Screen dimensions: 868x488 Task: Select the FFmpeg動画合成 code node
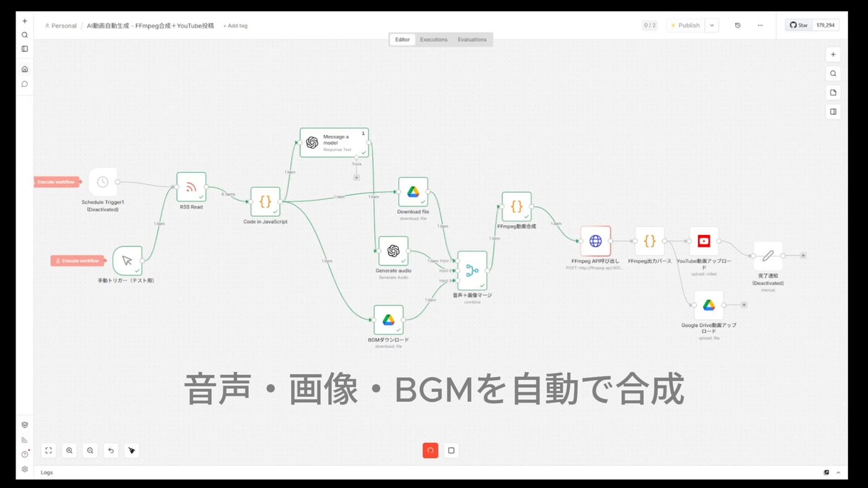[x=517, y=206]
